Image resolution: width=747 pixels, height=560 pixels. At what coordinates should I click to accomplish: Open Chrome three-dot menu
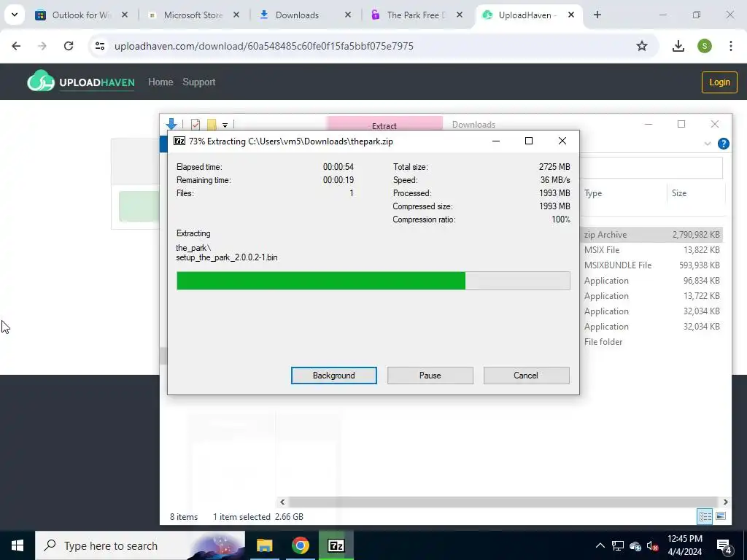click(731, 46)
